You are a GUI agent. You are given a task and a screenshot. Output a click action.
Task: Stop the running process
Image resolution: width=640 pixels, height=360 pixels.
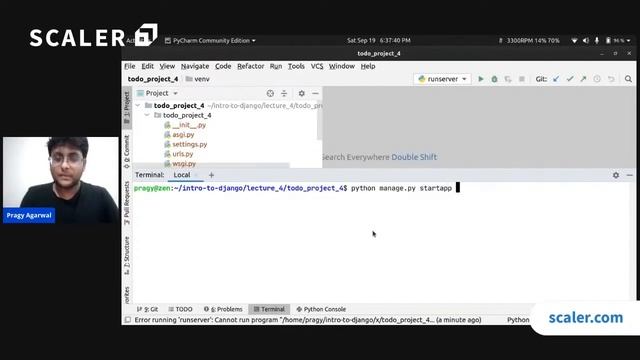pyautogui.click(x=522, y=79)
